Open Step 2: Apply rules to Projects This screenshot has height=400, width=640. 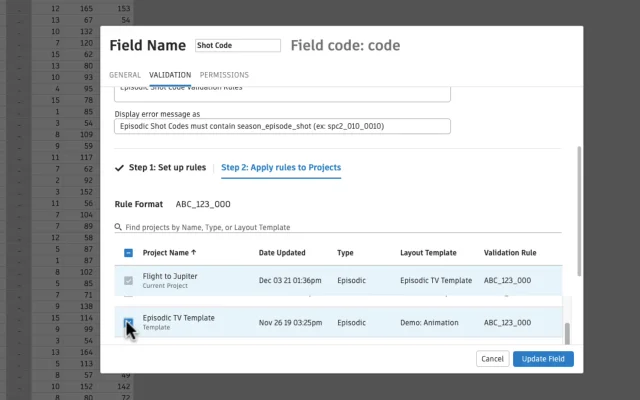pos(281,167)
